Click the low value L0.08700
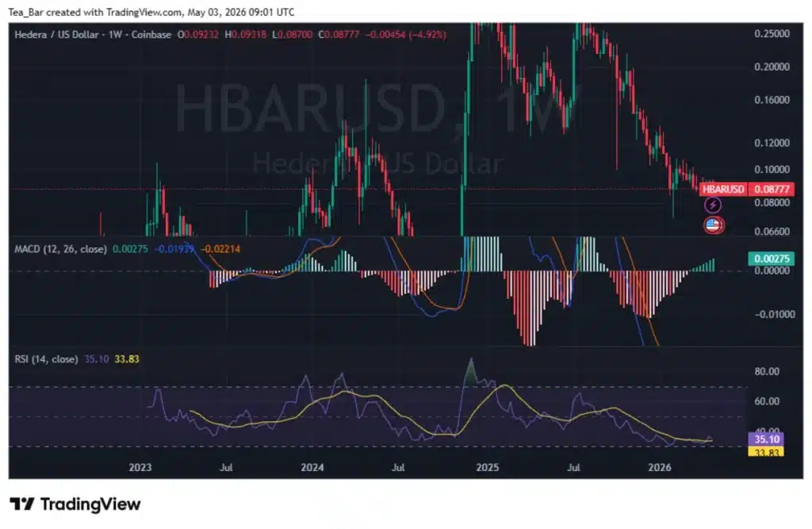The width and height of the screenshot is (812, 529). click(x=292, y=35)
